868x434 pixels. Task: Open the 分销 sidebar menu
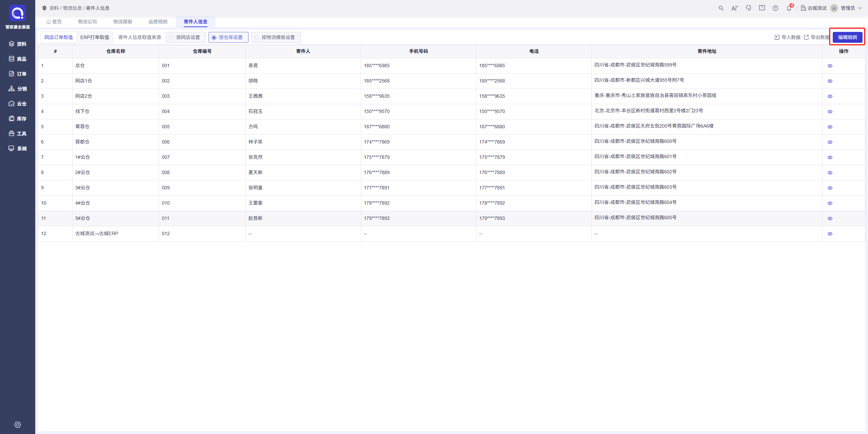pos(18,89)
